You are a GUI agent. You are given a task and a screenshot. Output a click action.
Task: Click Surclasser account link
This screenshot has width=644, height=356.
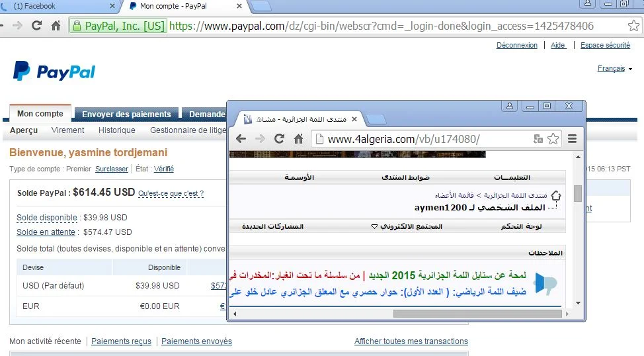pyautogui.click(x=112, y=169)
